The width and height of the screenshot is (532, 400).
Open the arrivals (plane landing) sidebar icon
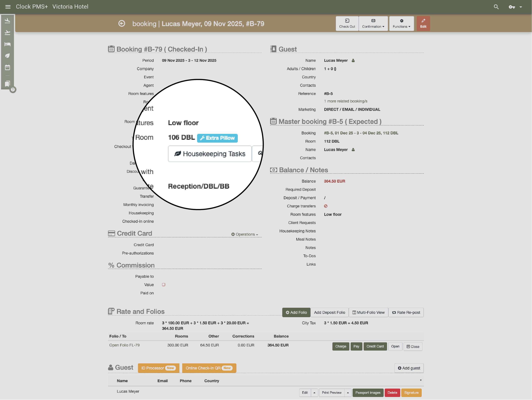click(x=7, y=21)
